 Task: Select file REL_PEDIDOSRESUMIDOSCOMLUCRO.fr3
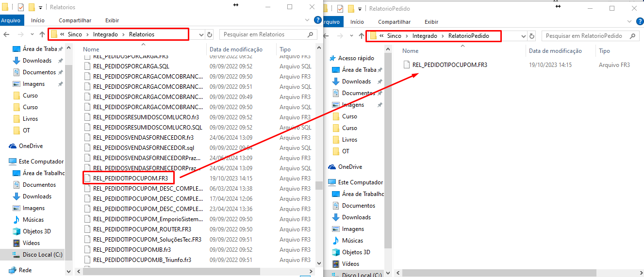146,117
